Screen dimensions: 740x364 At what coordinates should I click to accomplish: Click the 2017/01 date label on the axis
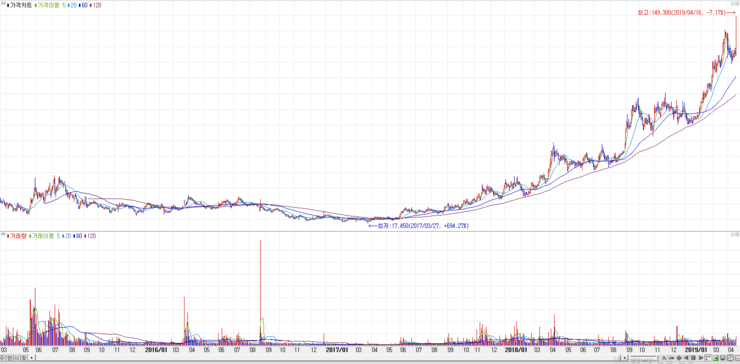(x=336, y=350)
